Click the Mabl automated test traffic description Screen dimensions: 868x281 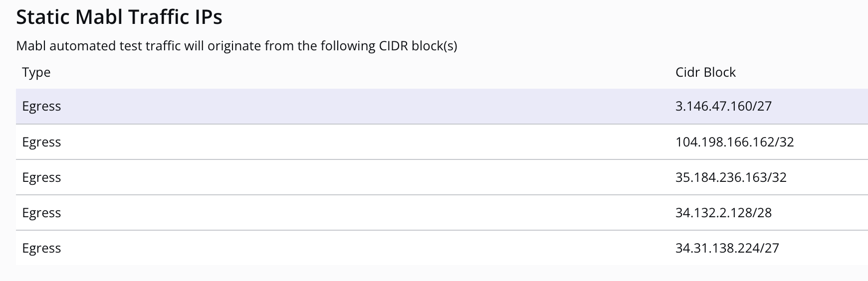point(236,46)
